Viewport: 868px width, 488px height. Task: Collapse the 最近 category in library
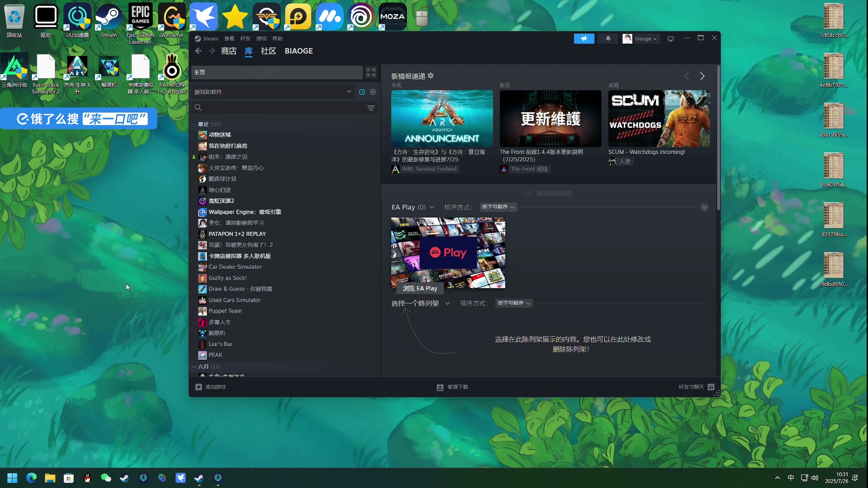(x=194, y=124)
